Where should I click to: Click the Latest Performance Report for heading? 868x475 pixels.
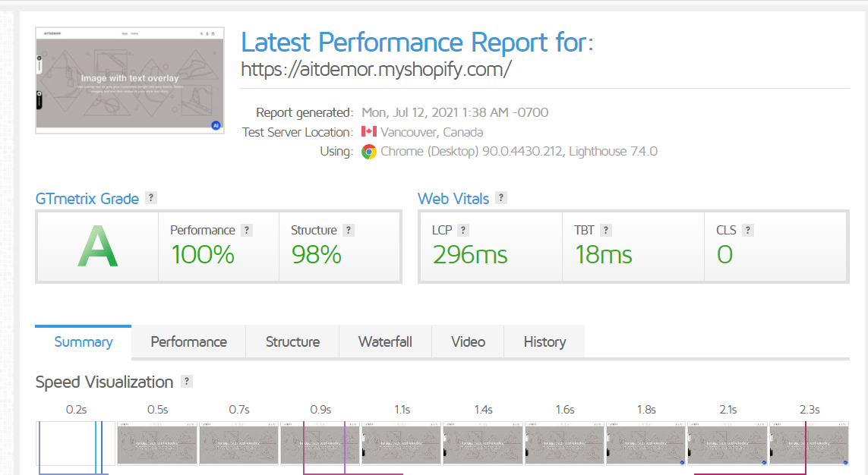pos(417,42)
